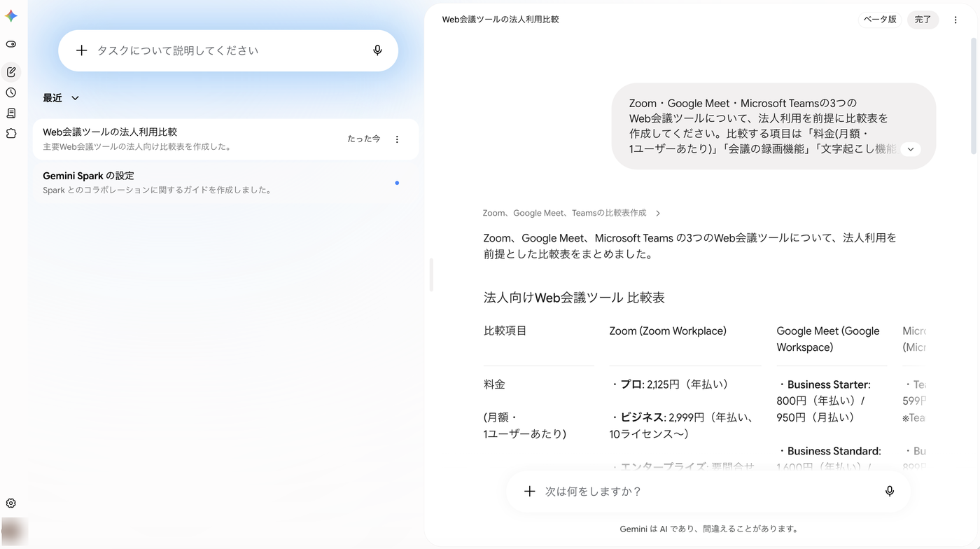Open the Web会議ツールの法人利用比較 task row

[x=225, y=139]
